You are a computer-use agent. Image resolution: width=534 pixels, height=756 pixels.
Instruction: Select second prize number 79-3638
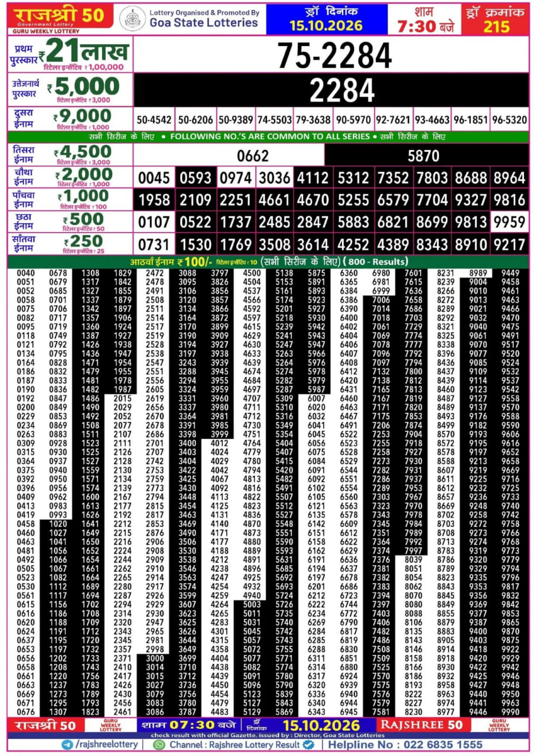pos(312,119)
